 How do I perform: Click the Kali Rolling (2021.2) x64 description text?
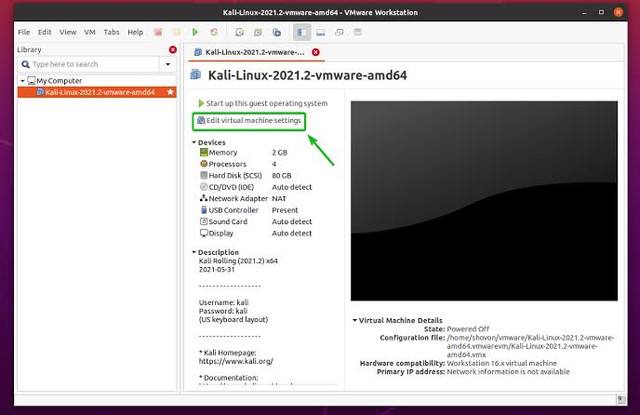pyautogui.click(x=238, y=261)
